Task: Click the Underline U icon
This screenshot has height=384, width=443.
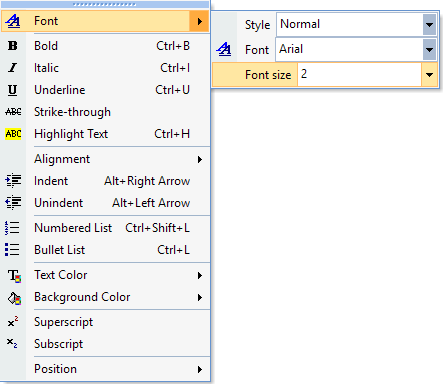Action: pos(13,90)
